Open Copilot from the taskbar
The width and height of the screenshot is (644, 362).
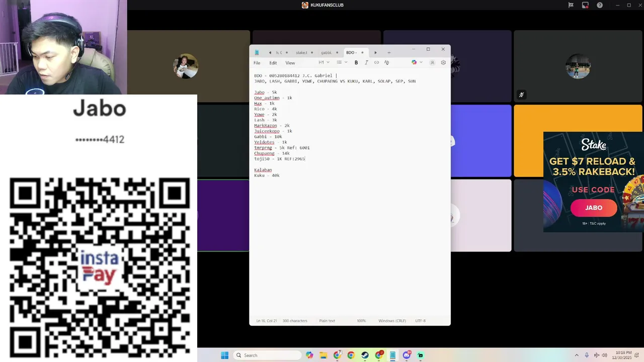(309, 355)
